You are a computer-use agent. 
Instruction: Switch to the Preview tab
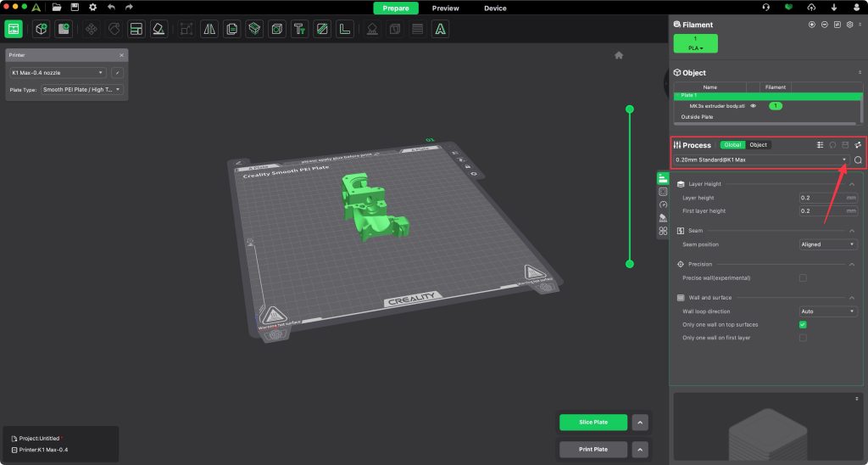[445, 8]
